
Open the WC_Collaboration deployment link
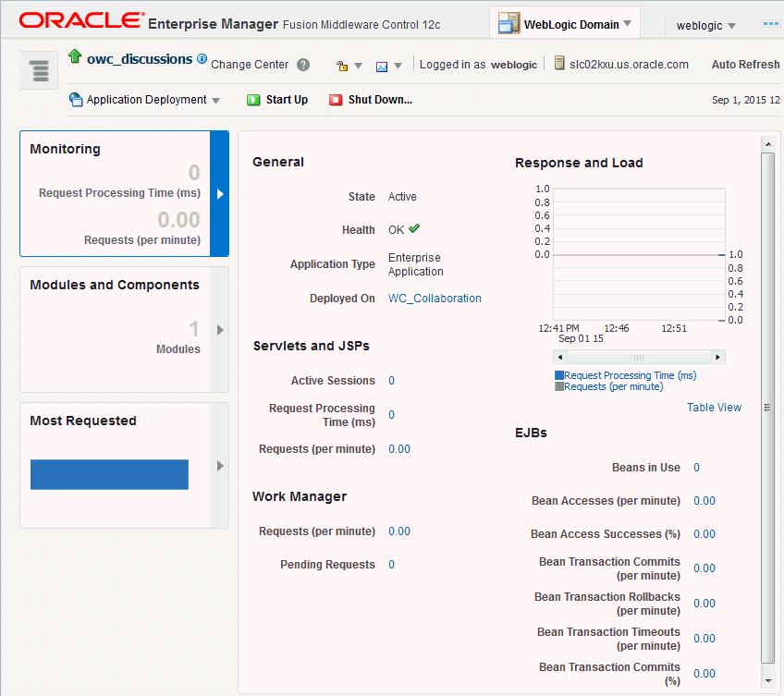point(435,299)
